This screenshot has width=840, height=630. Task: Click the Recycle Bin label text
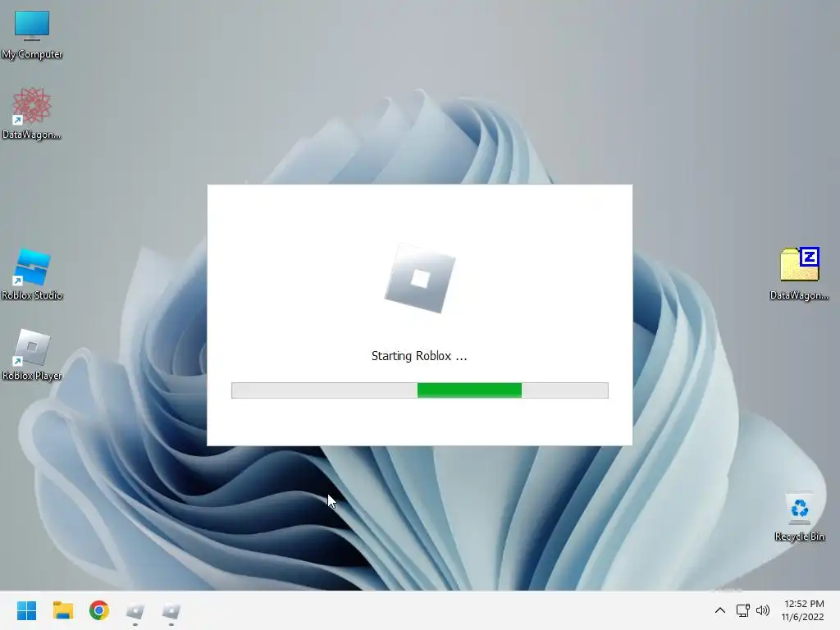point(799,536)
